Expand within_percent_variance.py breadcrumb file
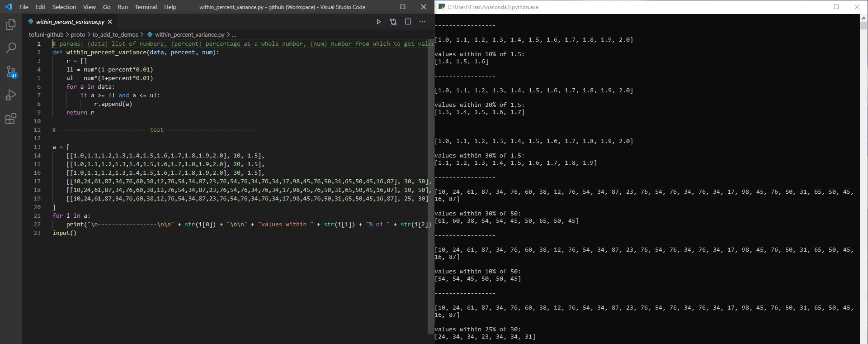The image size is (868, 344). tap(189, 34)
